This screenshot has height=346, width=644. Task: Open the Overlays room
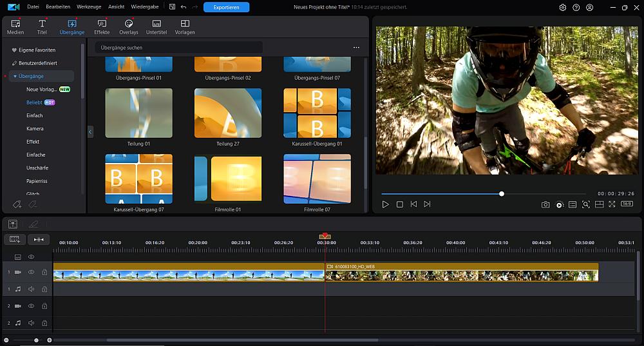click(x=128, y=26)
